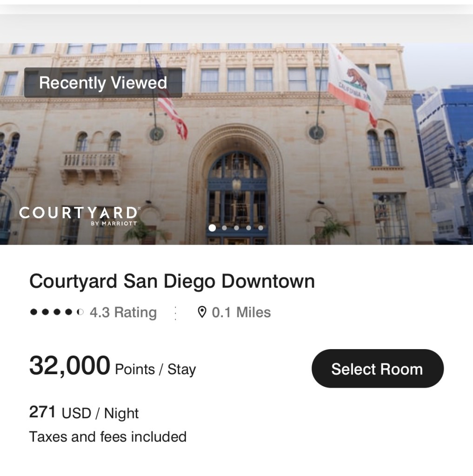
Task: Click the 271 USD / Night rate
Action: tap(84, 413)
